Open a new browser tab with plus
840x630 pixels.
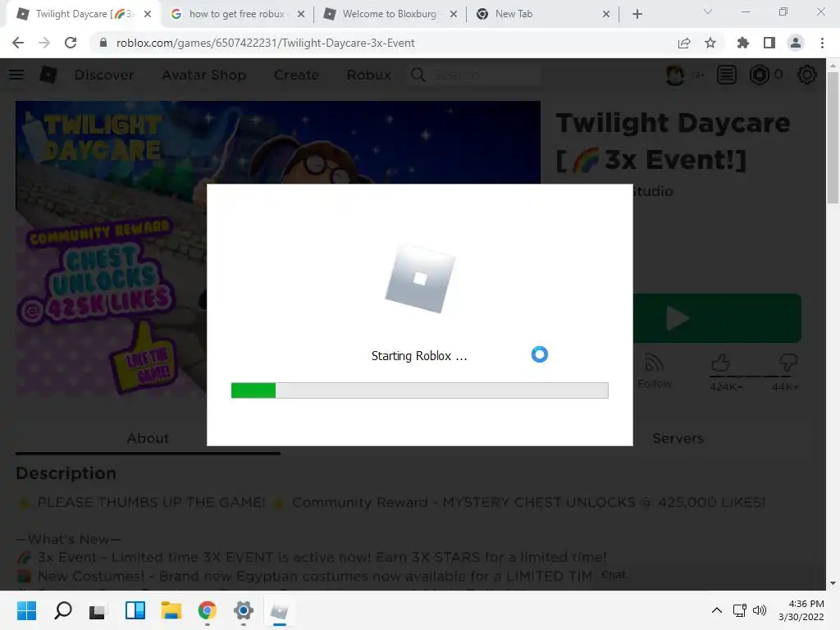point(637,14)
